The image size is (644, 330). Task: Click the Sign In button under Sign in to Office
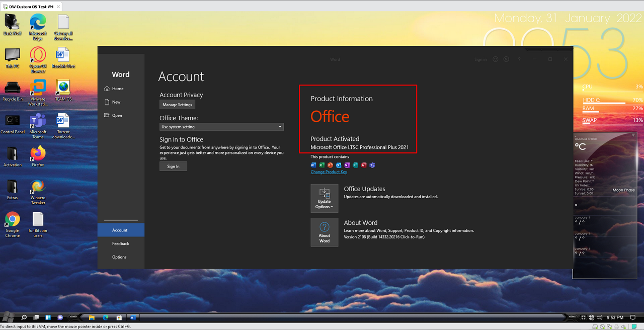173,167
